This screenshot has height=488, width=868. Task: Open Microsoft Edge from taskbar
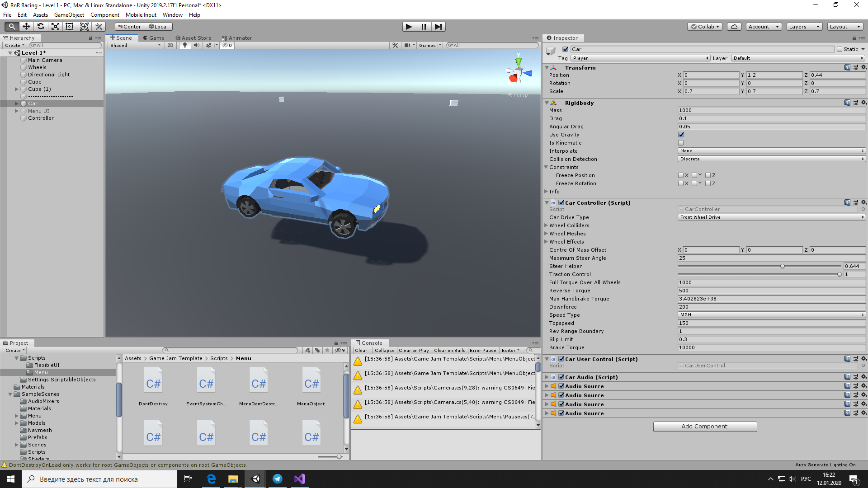[211, 479]
